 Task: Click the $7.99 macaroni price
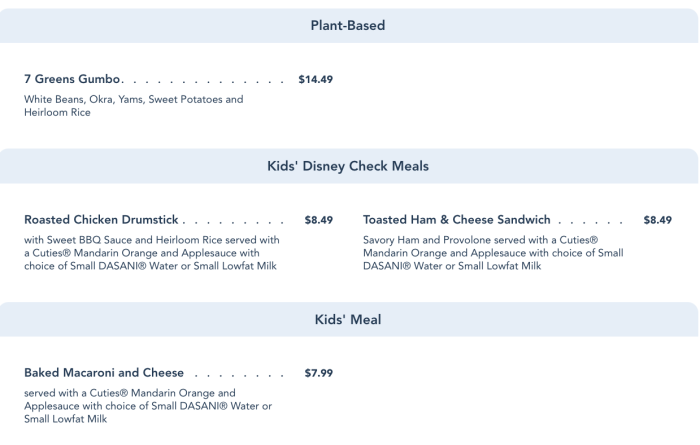click(x=319, y=373)
